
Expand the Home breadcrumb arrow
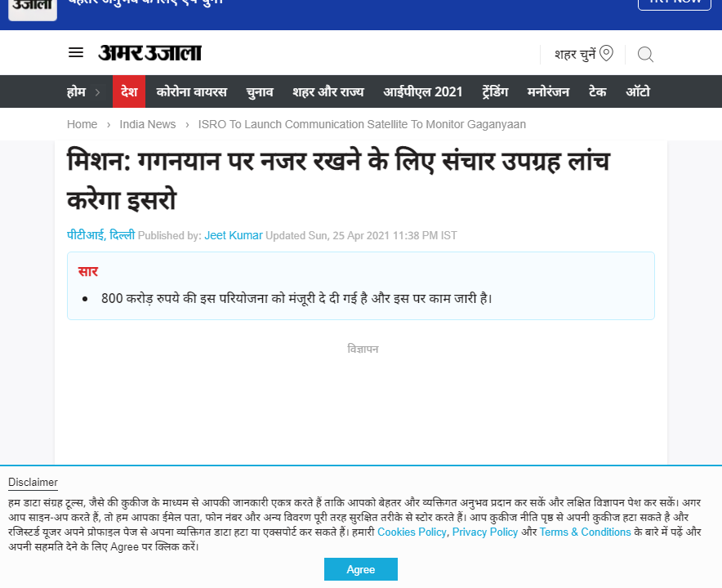pos(106,124)
